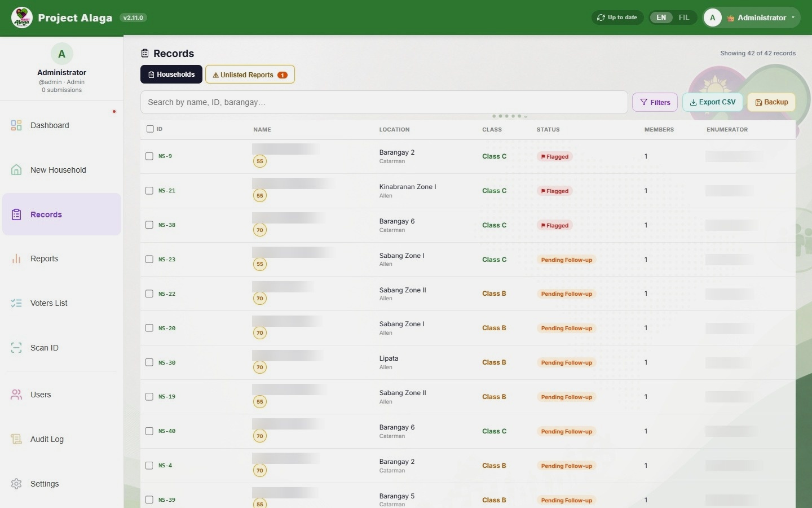Viewport: 812px width, 508px height.
Task: Click the Project Alaga logo icon
Action: (22, 17)
